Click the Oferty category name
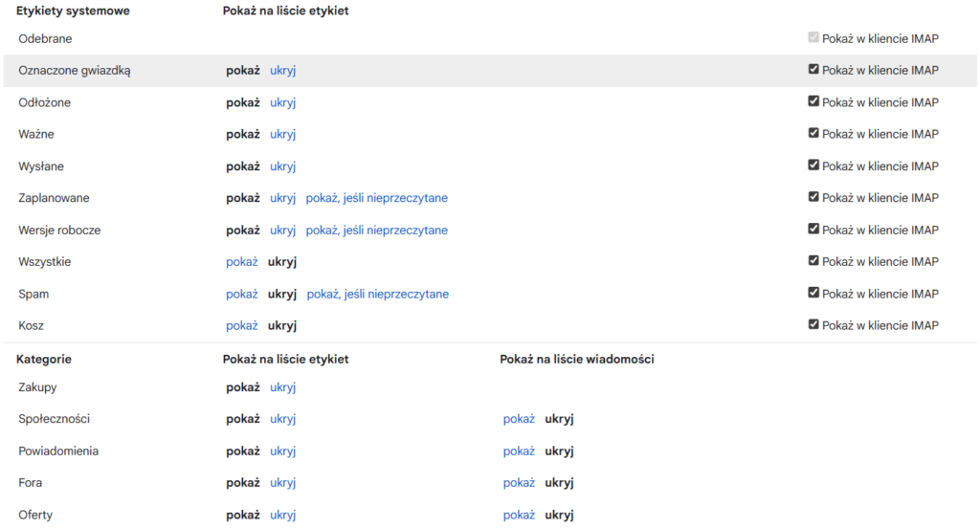Viewport: 980px width, 528px height. 35,515
